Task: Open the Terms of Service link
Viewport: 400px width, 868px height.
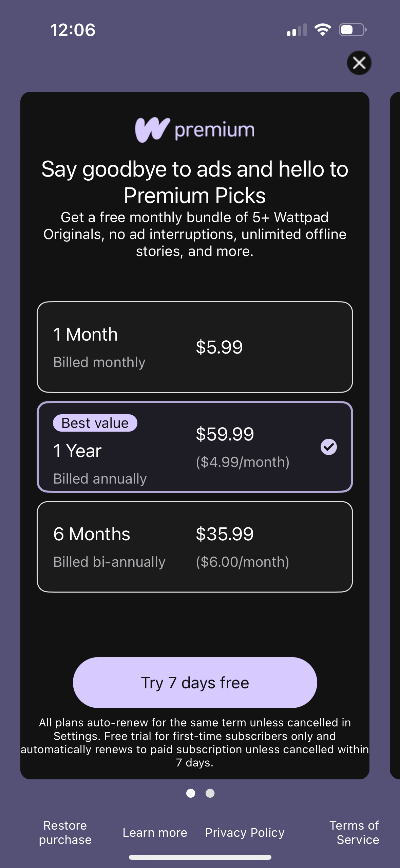Action: [x=354, y=832]
